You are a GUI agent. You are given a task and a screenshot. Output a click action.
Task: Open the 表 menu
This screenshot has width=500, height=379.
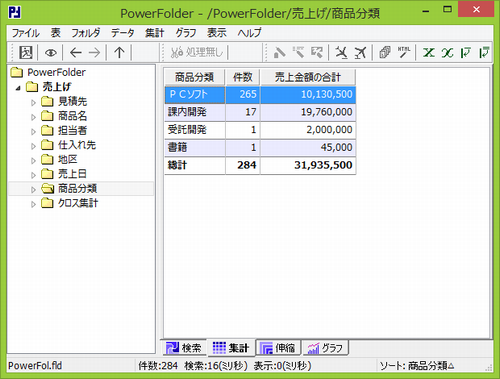56,33
